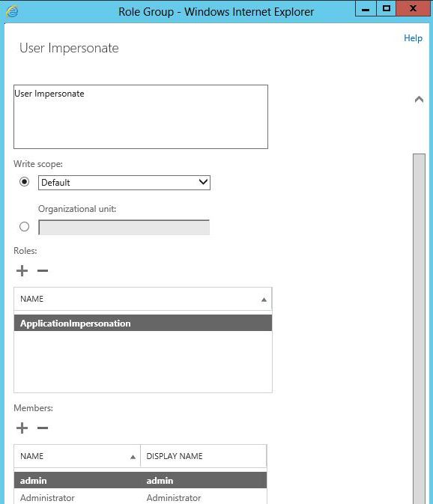Image resolution: width=433 pixels, height=504 pixels.
Task: Remove selected role with minus icon
Action: coord(43,270)
